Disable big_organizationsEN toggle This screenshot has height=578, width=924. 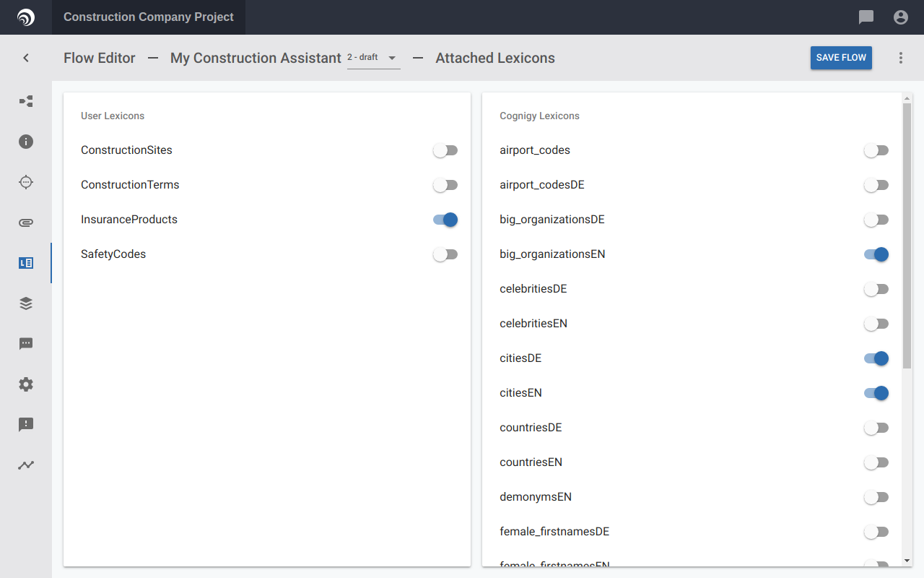(876, 254)
